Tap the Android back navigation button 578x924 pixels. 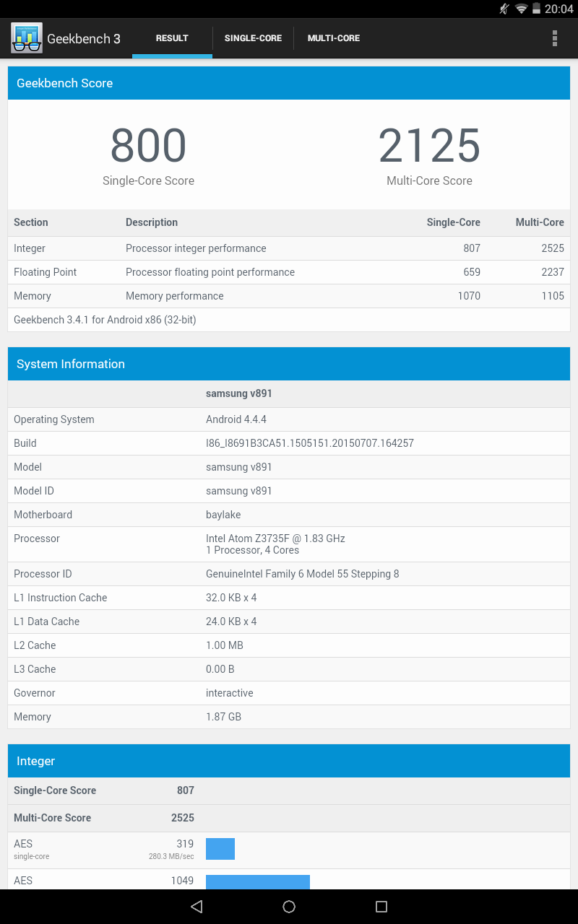(x=197, y=907)
